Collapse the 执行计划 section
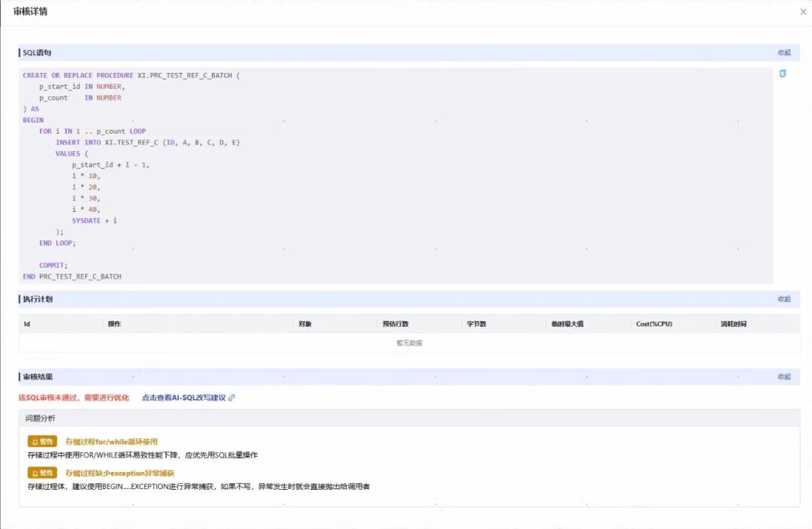The height and width of the screenshot is (529, 812). tap(784, 298)
